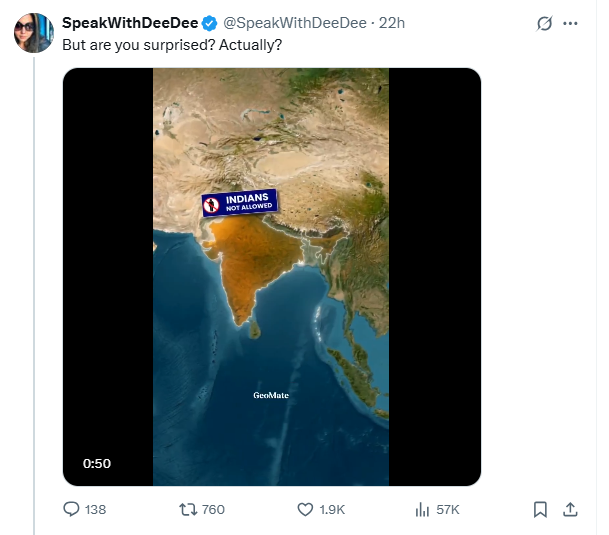Play the India map video

pos(271,277)
